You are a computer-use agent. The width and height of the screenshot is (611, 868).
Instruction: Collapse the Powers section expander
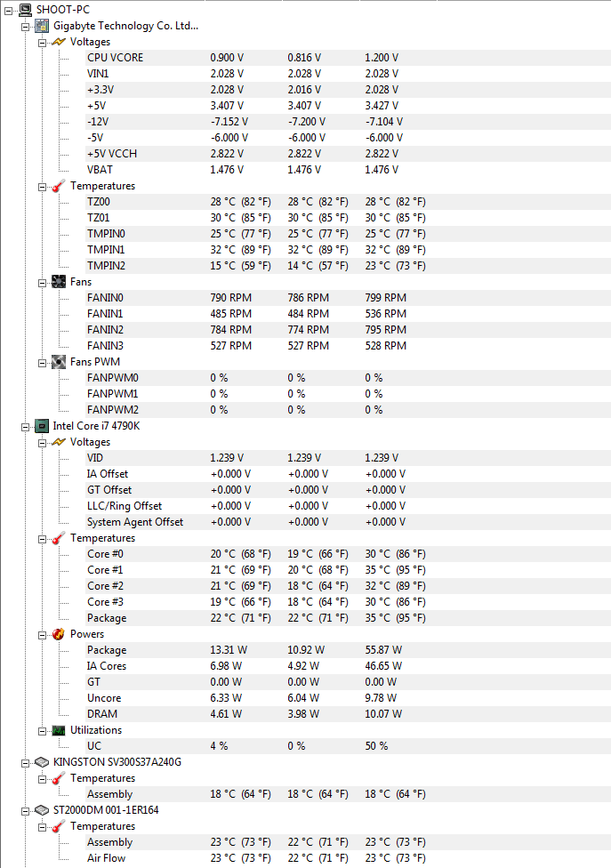42,634
